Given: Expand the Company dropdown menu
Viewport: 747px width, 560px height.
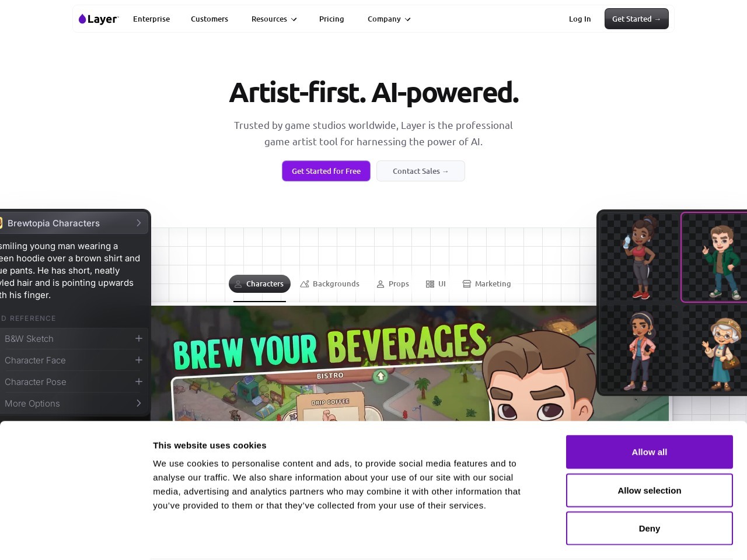Looking at the screenshot, I should (389, 19).
